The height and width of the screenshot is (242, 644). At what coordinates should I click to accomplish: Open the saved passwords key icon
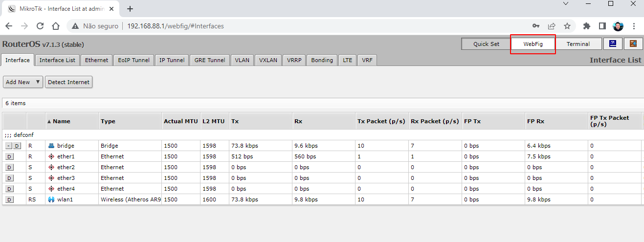536,26
